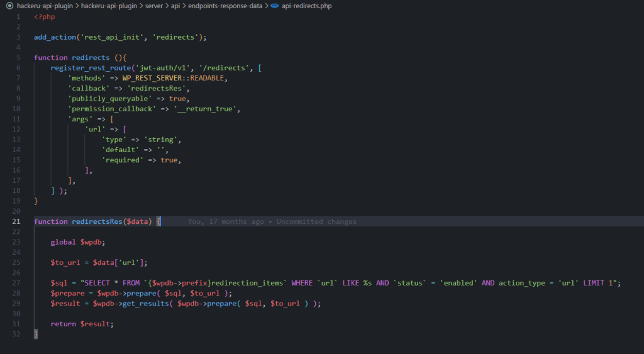This screenshot has height=354, width=644.
Task: Click the git blame annotation 'You, 17 months ago'
Action: pos(225,221)
